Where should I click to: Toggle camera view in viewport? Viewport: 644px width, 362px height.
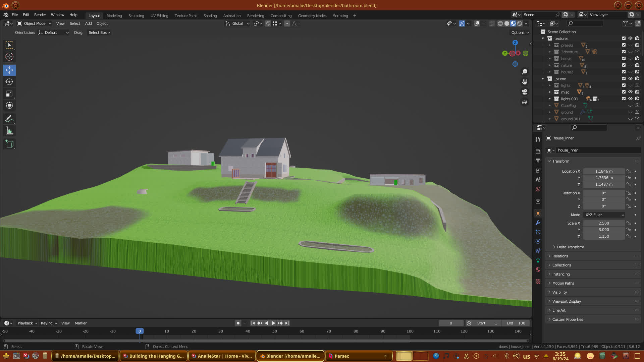coord(525,92)
